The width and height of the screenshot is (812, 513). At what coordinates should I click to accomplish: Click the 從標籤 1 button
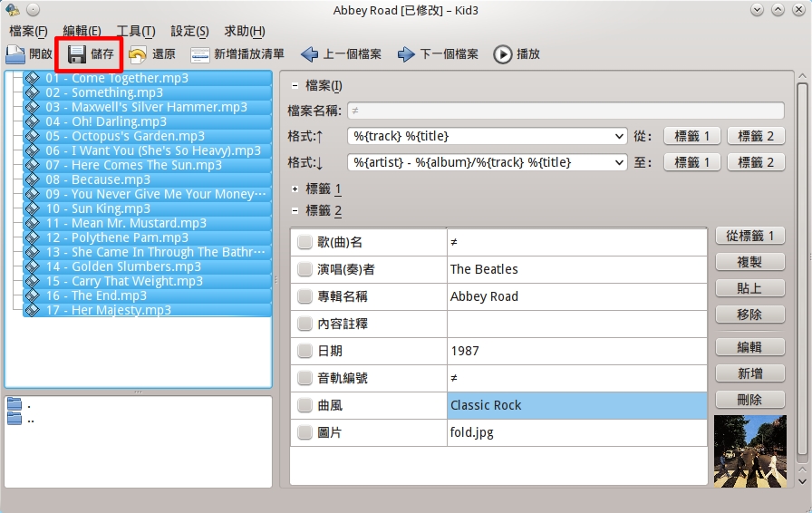tap(749, 236)
